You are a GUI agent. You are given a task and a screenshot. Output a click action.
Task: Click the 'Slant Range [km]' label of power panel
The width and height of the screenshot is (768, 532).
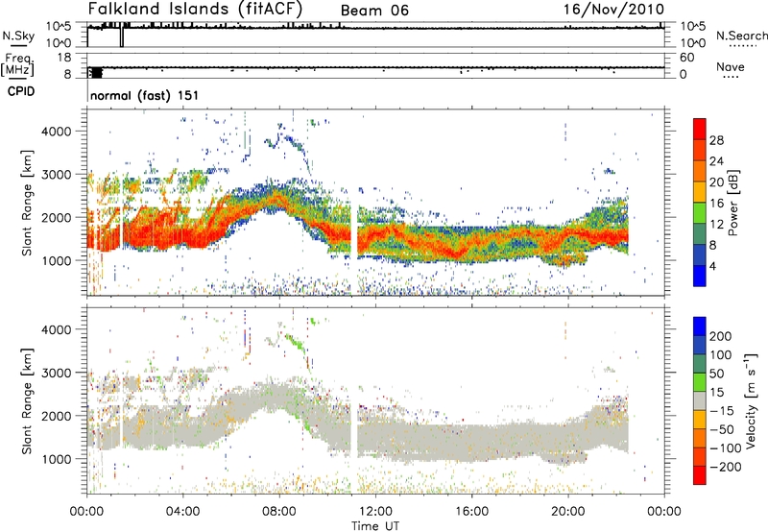(27, 203)
